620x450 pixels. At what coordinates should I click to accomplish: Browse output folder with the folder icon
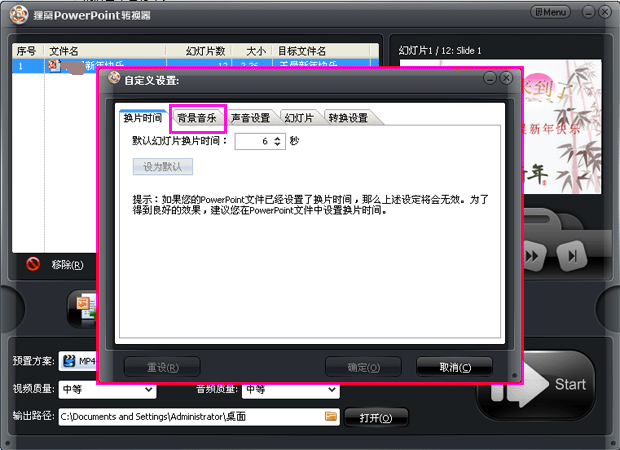pos(331,416)
